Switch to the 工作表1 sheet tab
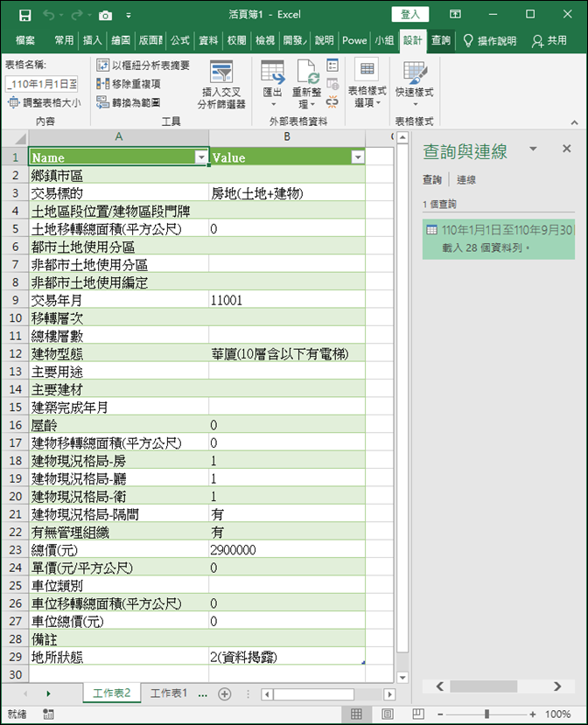Viewport: 588px width, 725px height. pos(168,694)
